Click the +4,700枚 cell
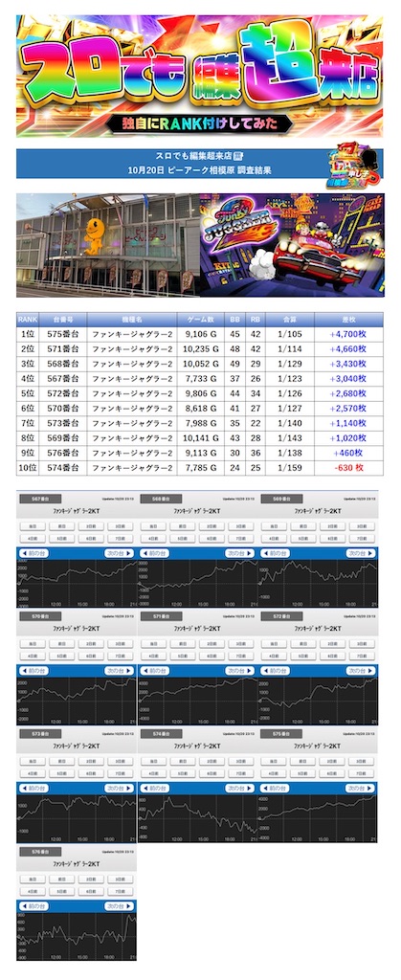This screenshot has height=980, width=401. 348,334
